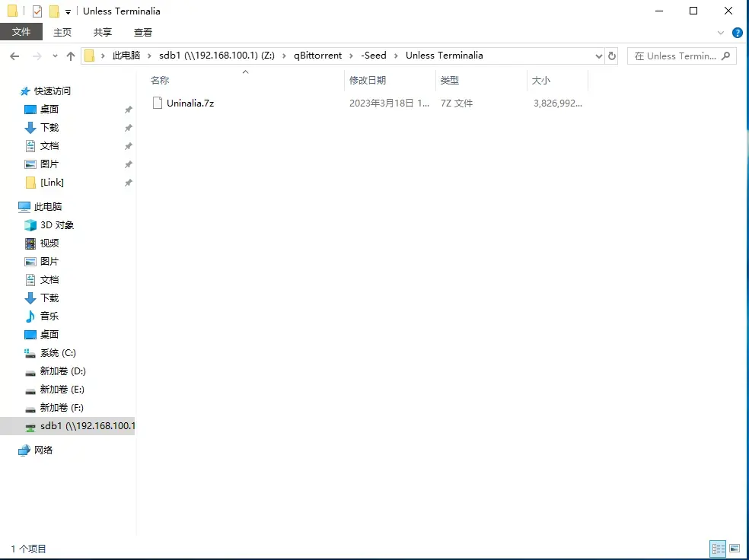Click the Properties quick access toolbar icon
Screen dimensions: 749x560
click(37, 11)
